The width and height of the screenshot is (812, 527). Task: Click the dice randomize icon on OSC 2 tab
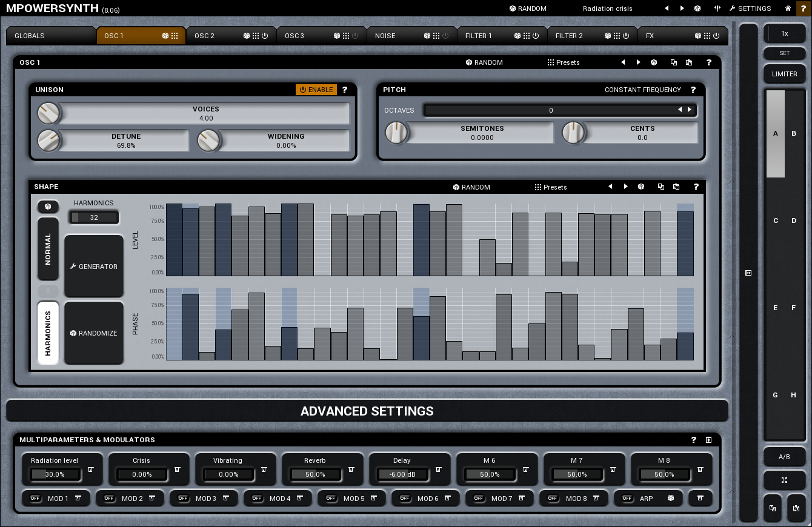(246, 36)
